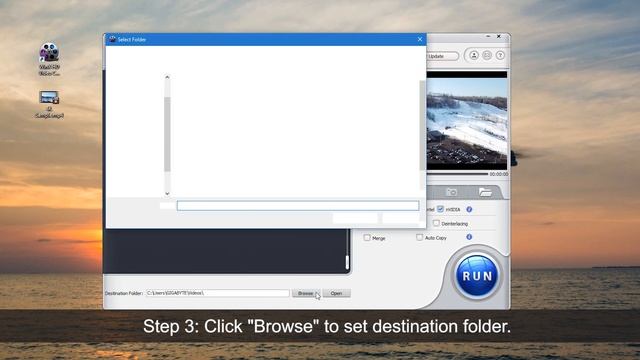Click the Destination Folder path field
This screenshot has width=640, height=360.
(x=218, y=293)
